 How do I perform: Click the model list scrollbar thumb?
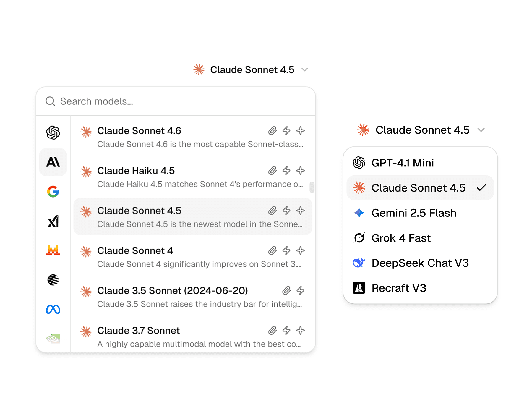click(x=312, y=187)
